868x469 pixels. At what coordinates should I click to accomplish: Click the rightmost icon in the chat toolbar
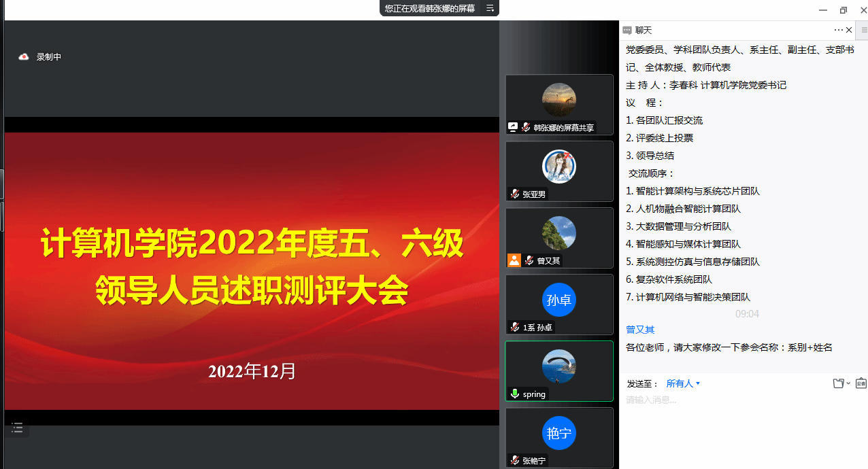(x=861, y=383)
